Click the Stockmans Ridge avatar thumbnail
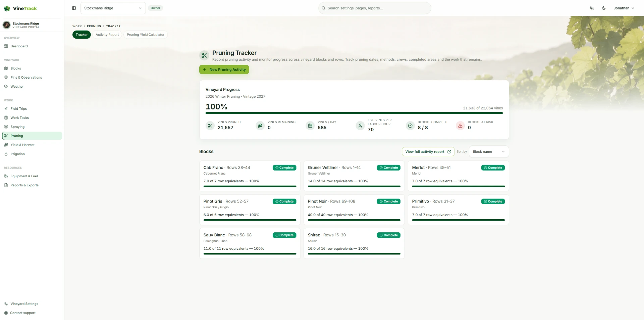 [x=6, y=25]
